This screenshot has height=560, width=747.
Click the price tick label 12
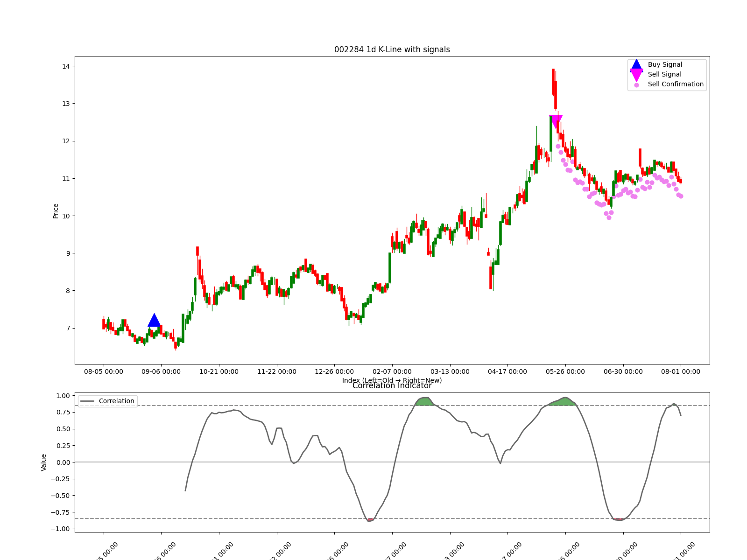[66, 141]
